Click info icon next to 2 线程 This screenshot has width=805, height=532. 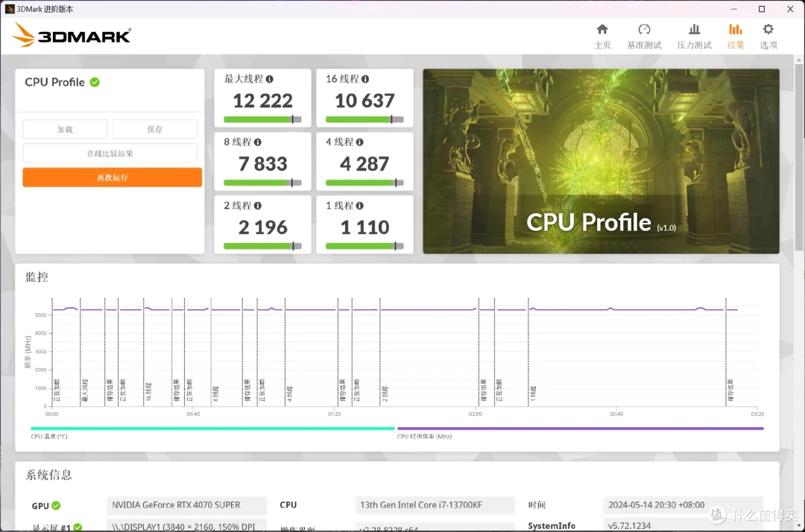258,206
